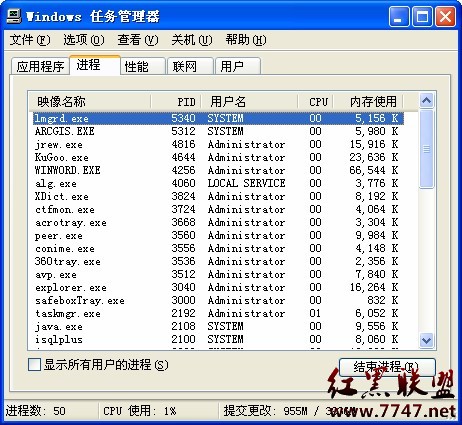Close the Task Manager window

[446, 17]
